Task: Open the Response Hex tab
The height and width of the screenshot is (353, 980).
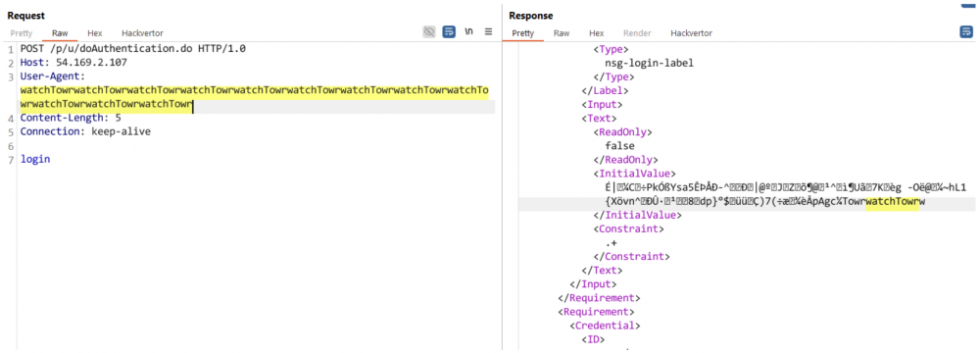Action: coord(596,33)
